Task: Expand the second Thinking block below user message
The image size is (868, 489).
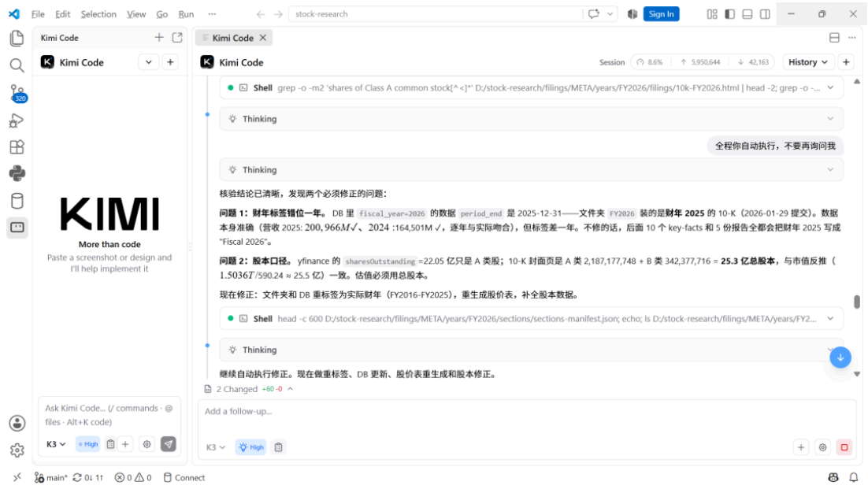Action: coord(532,170)
